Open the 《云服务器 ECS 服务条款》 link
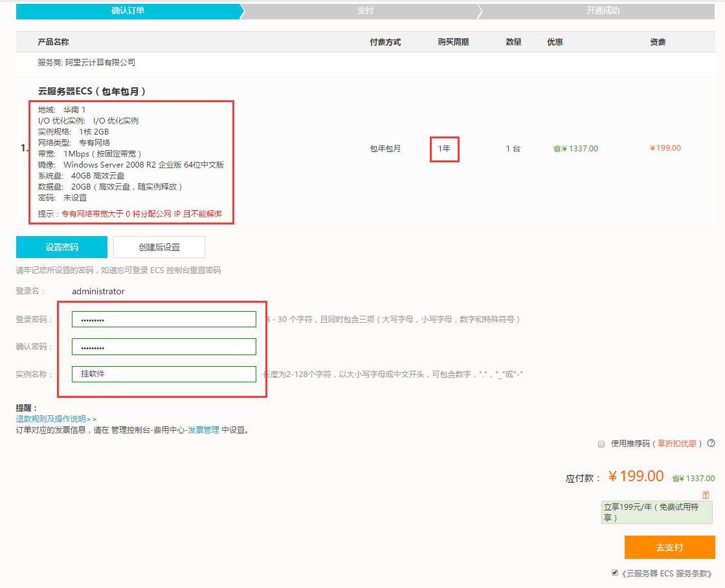The width and height of the screenshot is (725, 588). [667, 573]
